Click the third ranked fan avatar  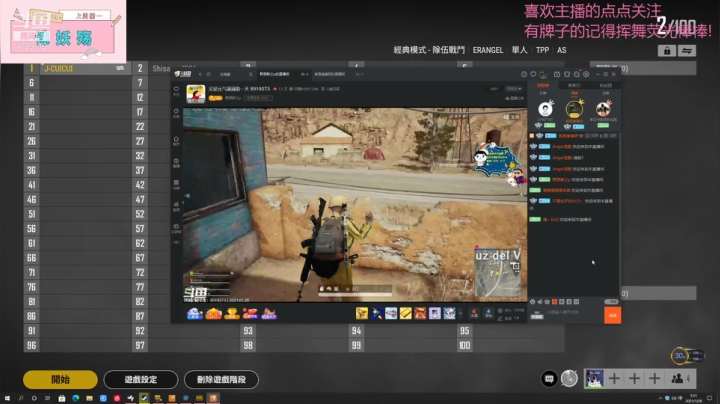coord(603,109)
